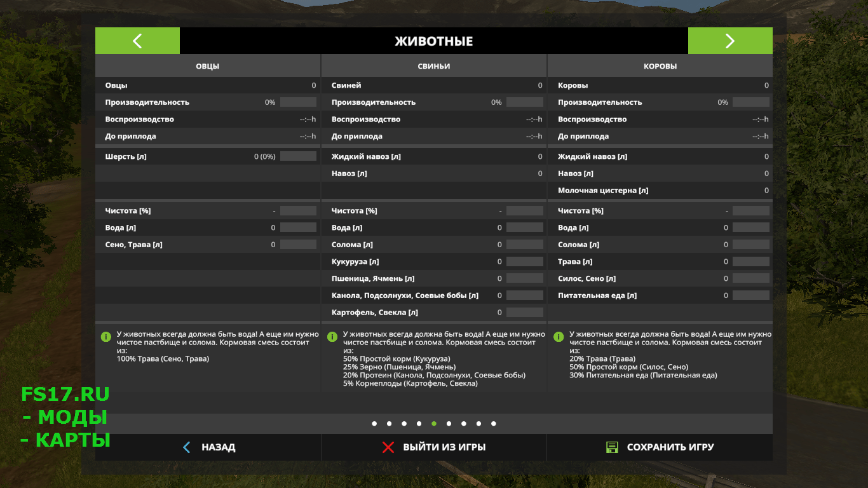Click sheep Производительность progress bar
Image resolution: width=868 pixels, height=488 pixels.
click(x=298, y=102)
